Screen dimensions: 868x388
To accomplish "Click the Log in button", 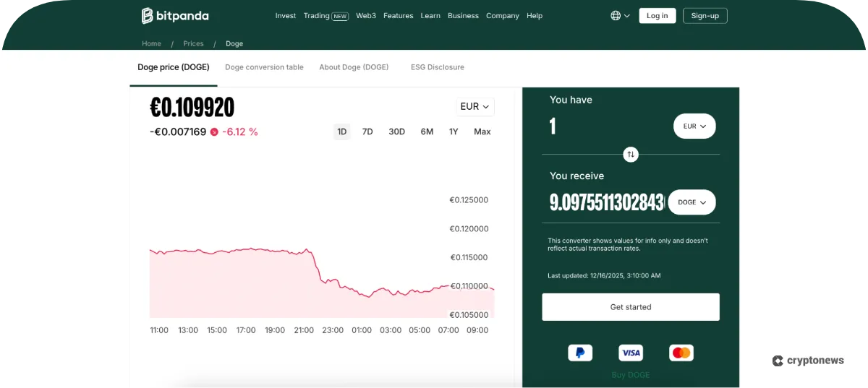I will pos(658,16).
